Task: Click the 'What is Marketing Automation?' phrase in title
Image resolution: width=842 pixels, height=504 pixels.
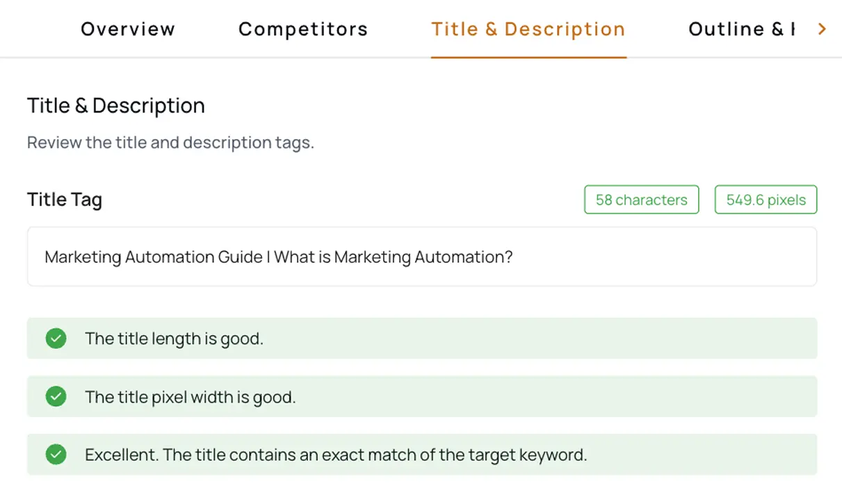Action: [x=393, y=257]
